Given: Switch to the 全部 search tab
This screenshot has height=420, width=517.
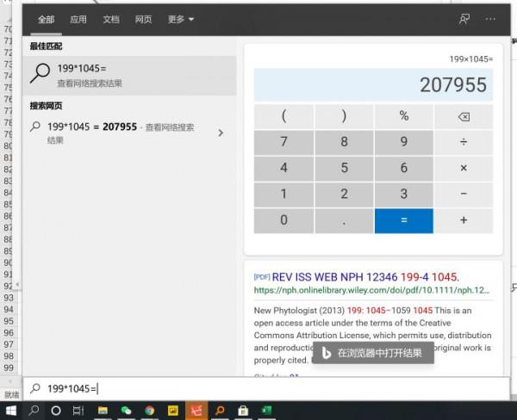Looking at the screenshot, I should 46,20.
